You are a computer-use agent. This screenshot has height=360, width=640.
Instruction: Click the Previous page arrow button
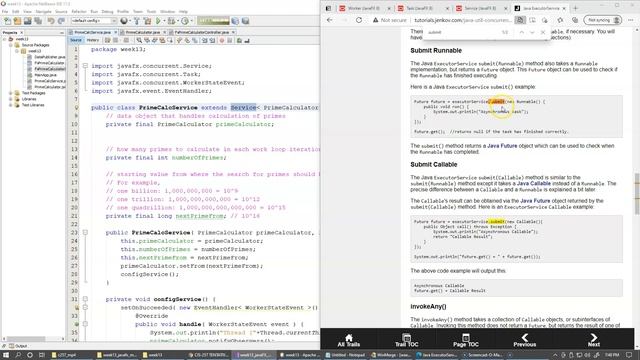(x=524, y=340)
